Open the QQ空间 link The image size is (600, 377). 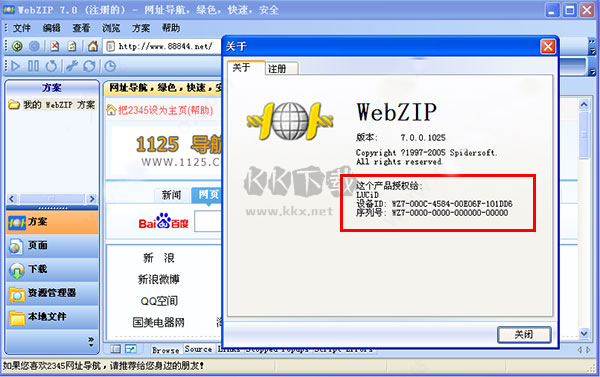159,301
